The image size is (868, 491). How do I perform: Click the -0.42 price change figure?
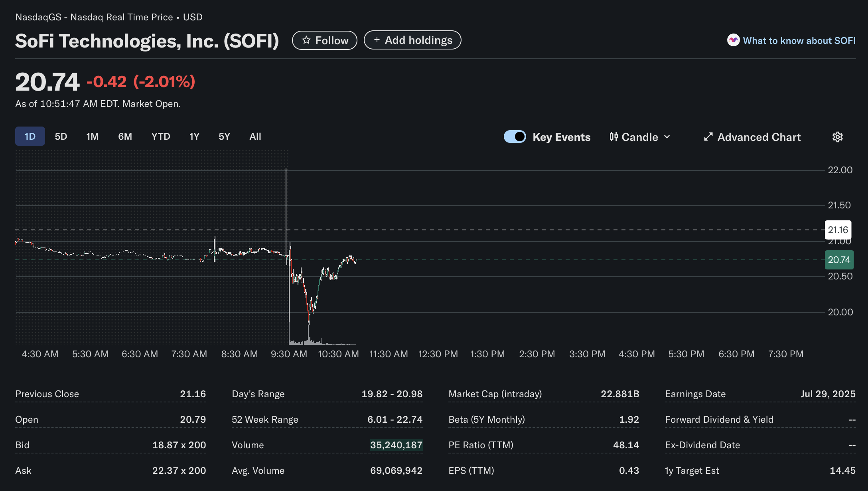pos(107,81)
